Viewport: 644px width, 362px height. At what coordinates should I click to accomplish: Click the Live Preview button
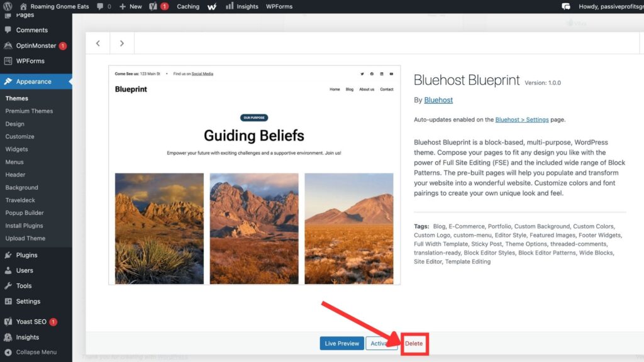tap(341, 343)
